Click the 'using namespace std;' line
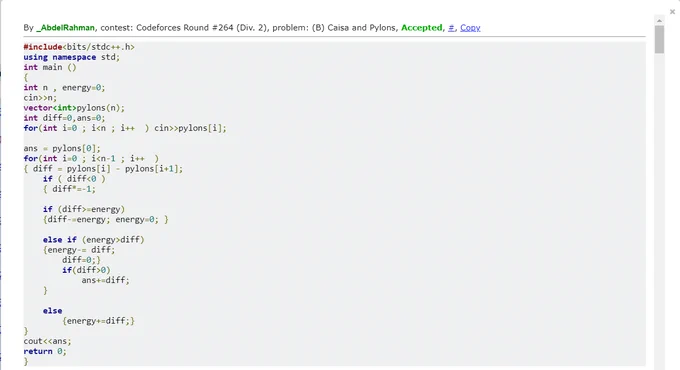The image size is (680, 370). pyautogui.click(x=72, y=57)
